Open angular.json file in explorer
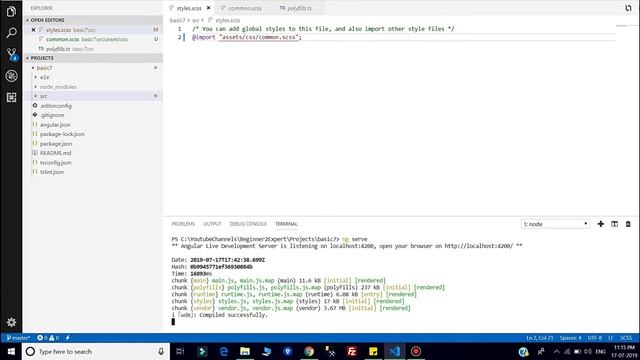This screenshot has height=360, width=640. point(55,125)
